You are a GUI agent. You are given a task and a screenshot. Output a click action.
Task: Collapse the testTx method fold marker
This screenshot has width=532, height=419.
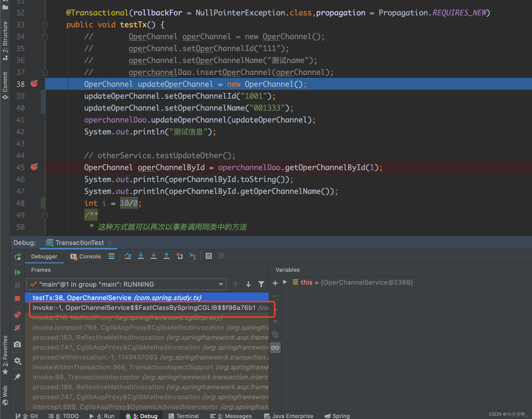click(x=45, y=25)
